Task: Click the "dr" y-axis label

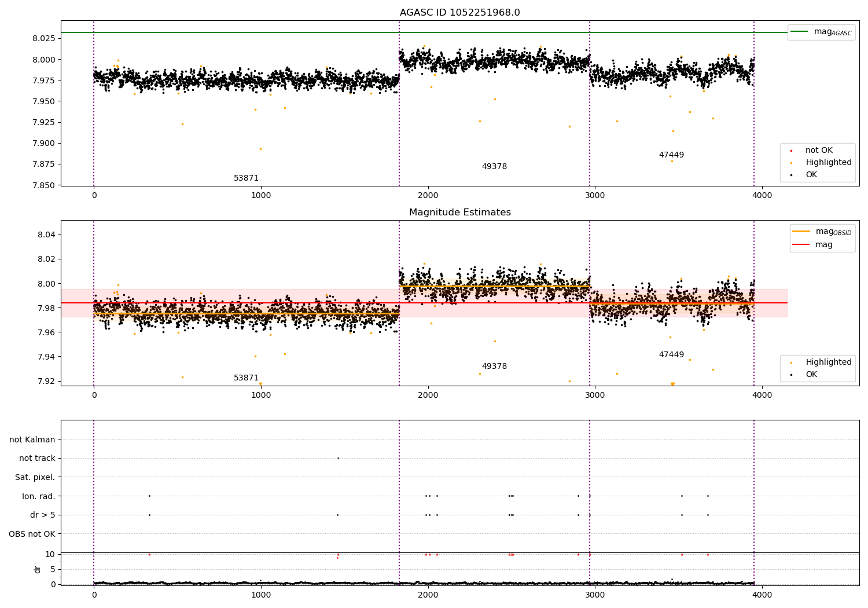Action: (x=38, y=569)
